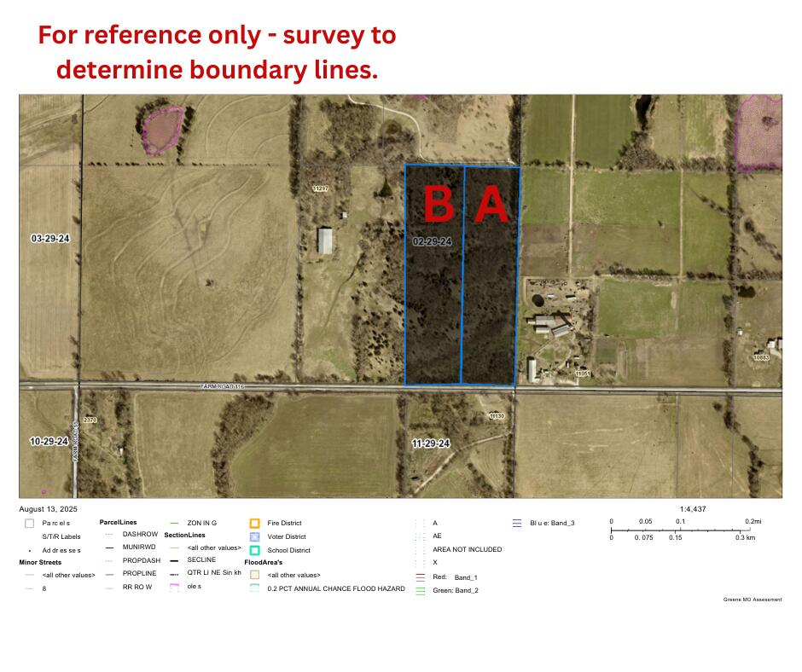This screenshot has height=672, width=802.
Task: Toggle the Red: Band_1 legend entry
Action: click(419, 576)
